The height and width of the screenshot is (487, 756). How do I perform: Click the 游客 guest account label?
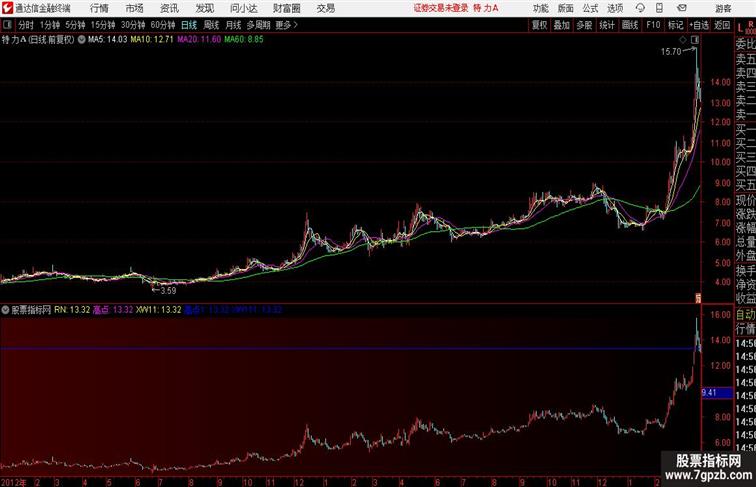point(723,8)
